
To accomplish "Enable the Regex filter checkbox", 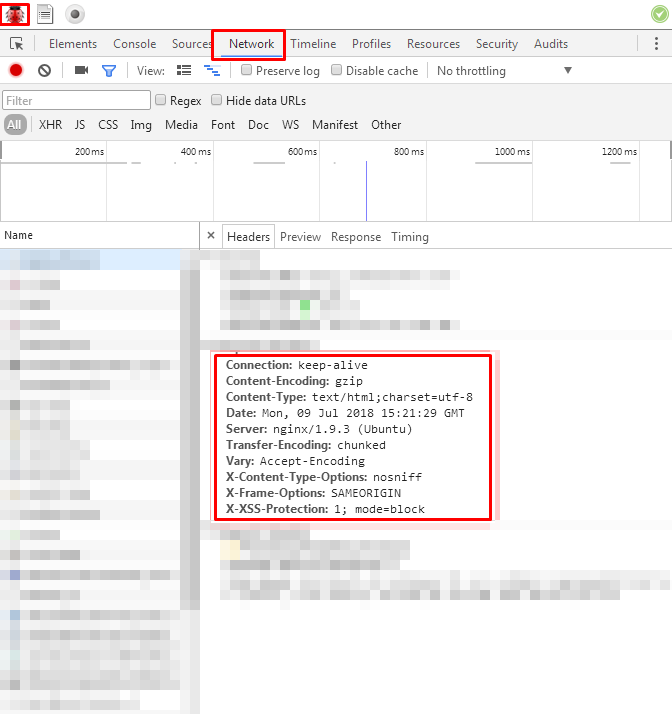I will [x=160, y=100].
